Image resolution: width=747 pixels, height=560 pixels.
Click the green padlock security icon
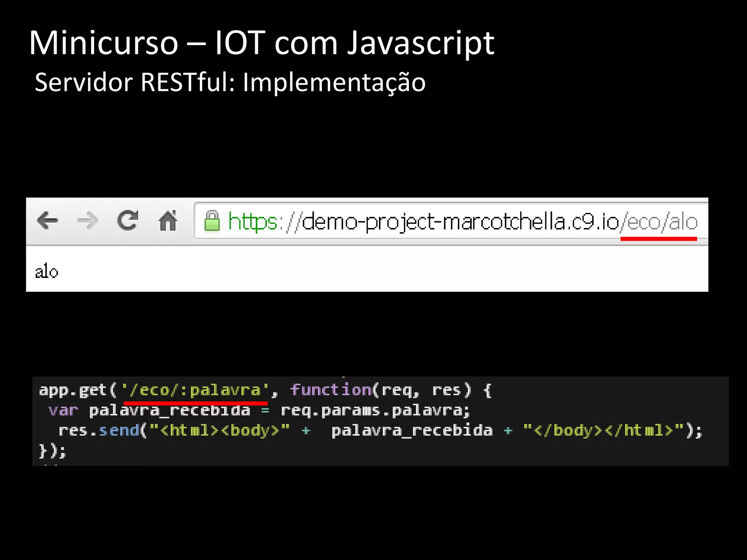click(x=212, y=221)
